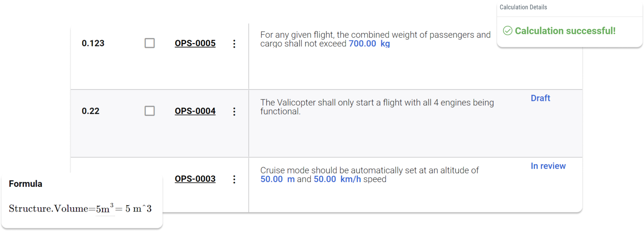Click the green checkmark in Calculation Details

click(507, 31)
